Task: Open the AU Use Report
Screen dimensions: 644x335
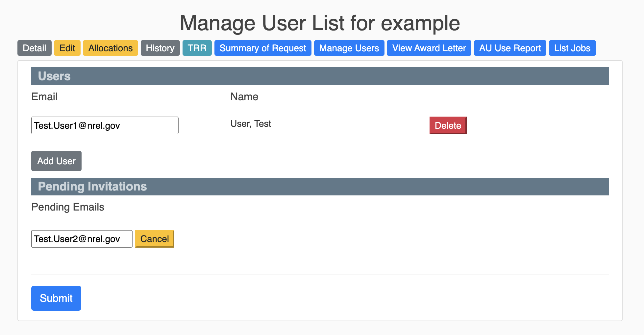Action: (510, 48)
